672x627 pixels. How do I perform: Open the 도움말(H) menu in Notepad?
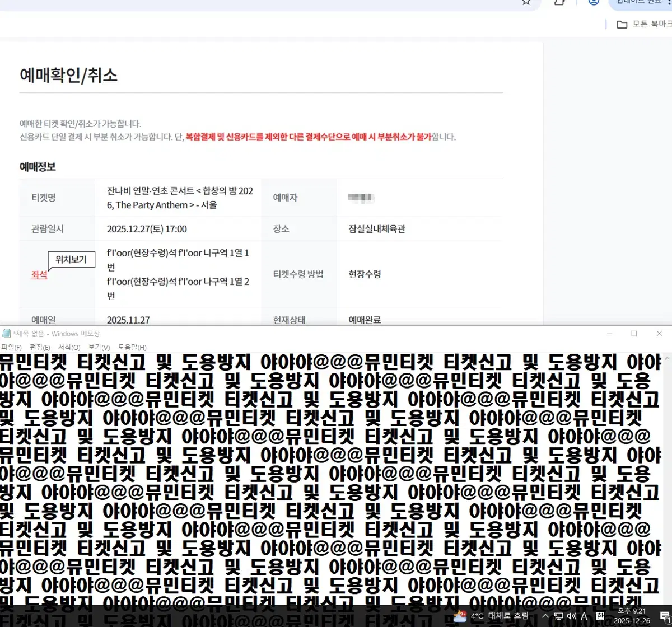coord(132,347)
